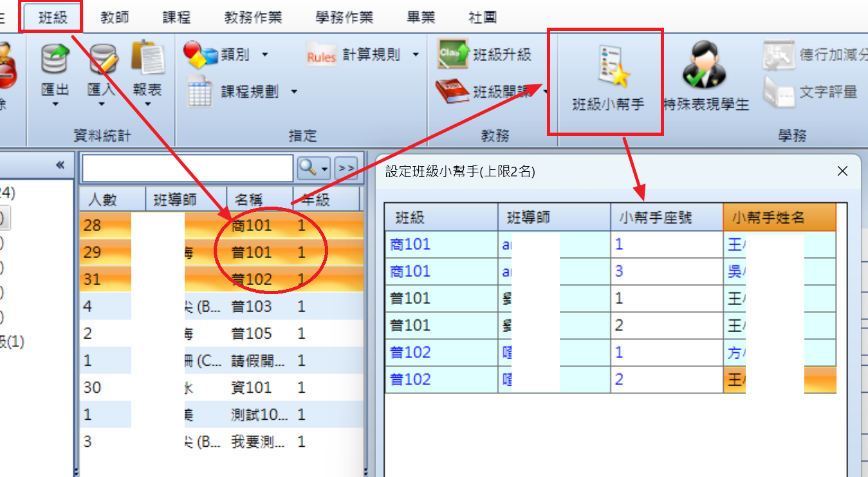Sort by 人數 column header

(113, 200)
